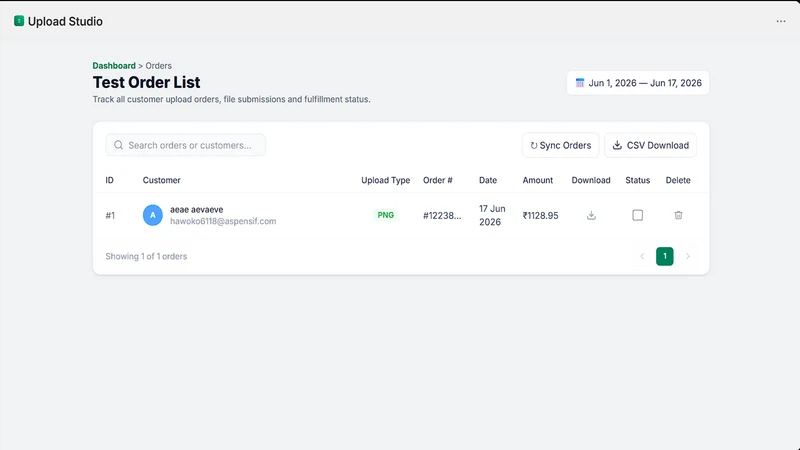Click the Upload Studio green logo icon
The height and width of the screenshot is (450, 800).
pyautogui.click(x=19, y=21)
